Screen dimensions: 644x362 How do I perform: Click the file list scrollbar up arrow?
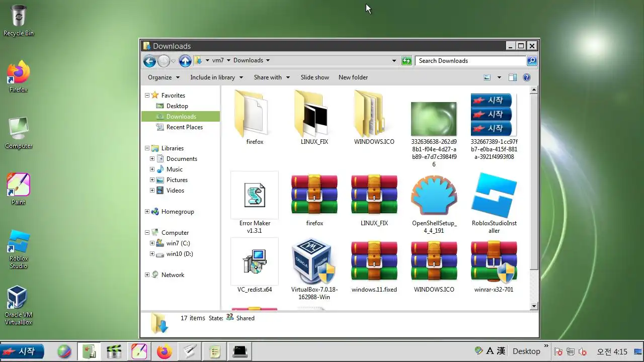tap(534, 89)
